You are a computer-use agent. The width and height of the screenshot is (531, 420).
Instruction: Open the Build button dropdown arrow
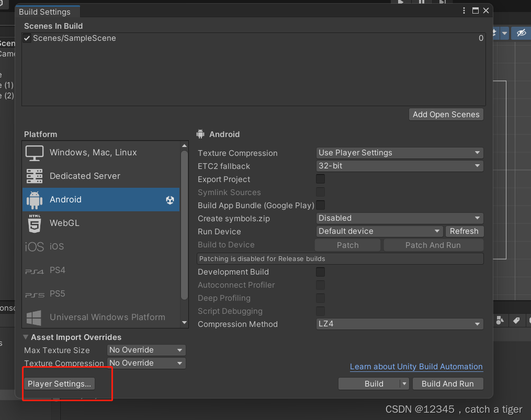(404, 384)
